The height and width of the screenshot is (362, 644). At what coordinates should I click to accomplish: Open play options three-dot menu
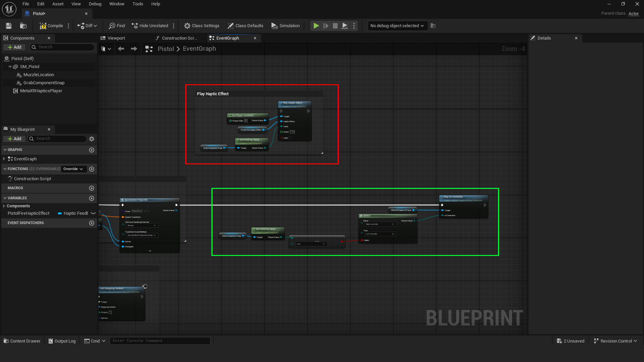pyautogui.click(x=354, y=26)
